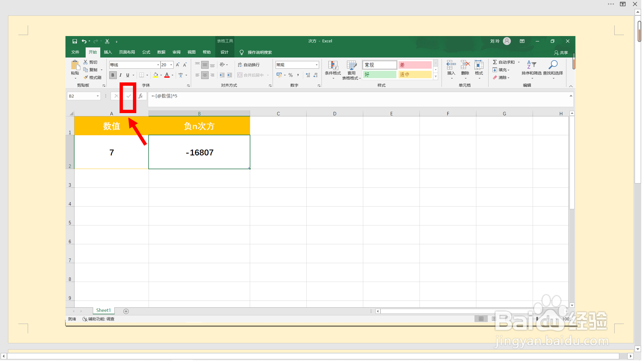Apply the Good green cell style
Image resolution: width=644 pixels, height=363 pixels.
(379, 74)
